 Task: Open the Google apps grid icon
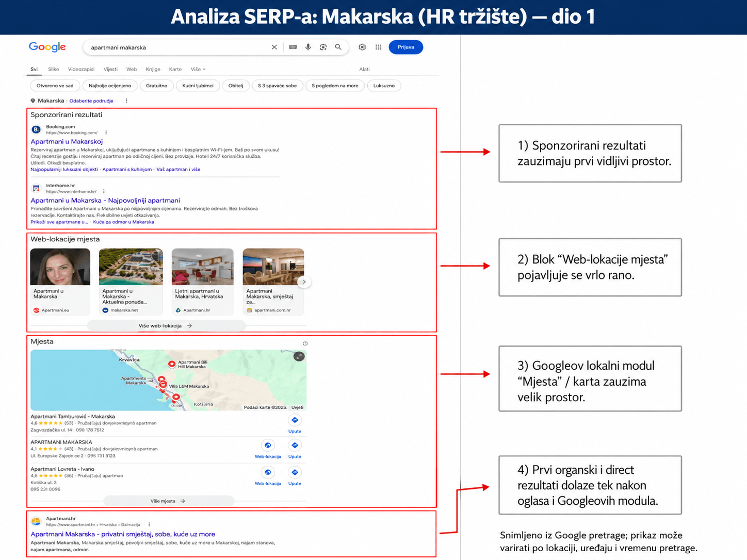[x=378, y=47]
